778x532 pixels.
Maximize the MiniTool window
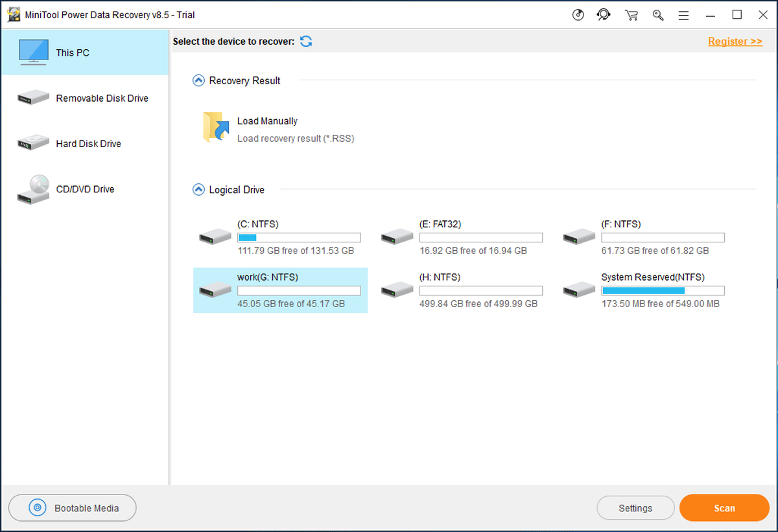tap(737, 15)
